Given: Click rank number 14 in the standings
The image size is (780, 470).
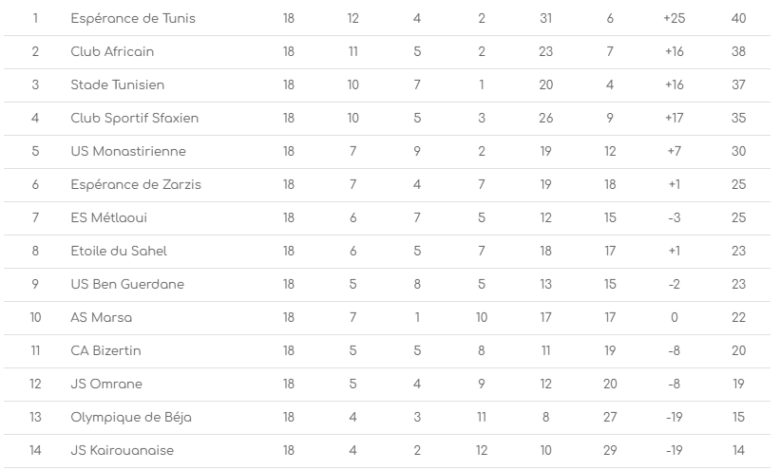Looking at the screenshot, I should point(35,452).
